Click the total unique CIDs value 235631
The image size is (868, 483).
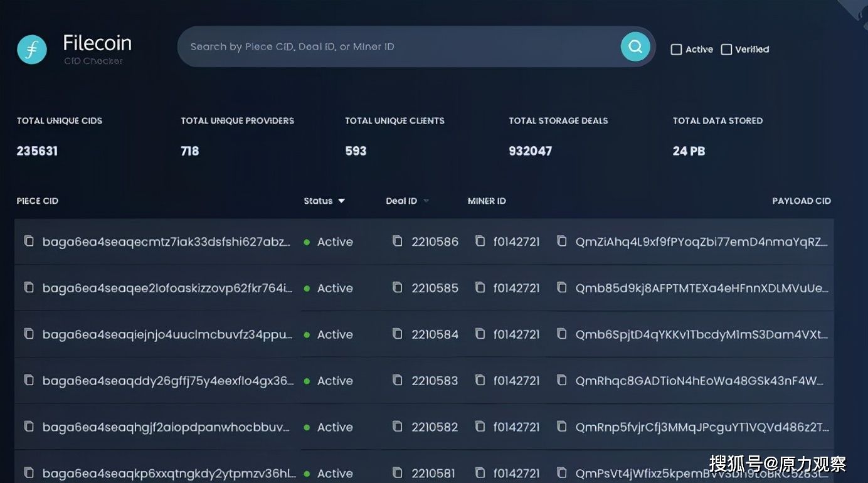[37, 151]
